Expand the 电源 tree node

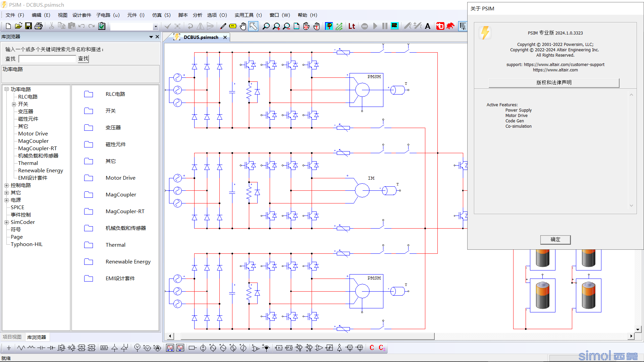[6, 200]
